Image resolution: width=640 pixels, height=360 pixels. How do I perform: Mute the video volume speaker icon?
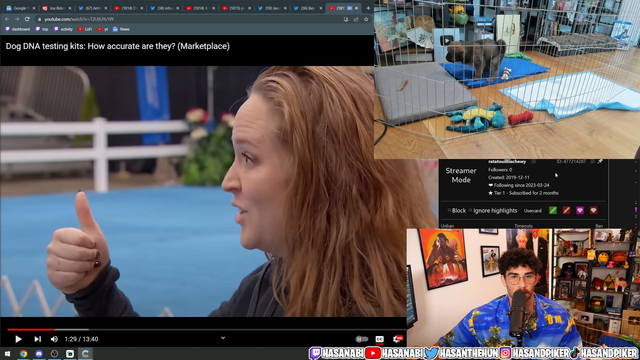point(54,339)
